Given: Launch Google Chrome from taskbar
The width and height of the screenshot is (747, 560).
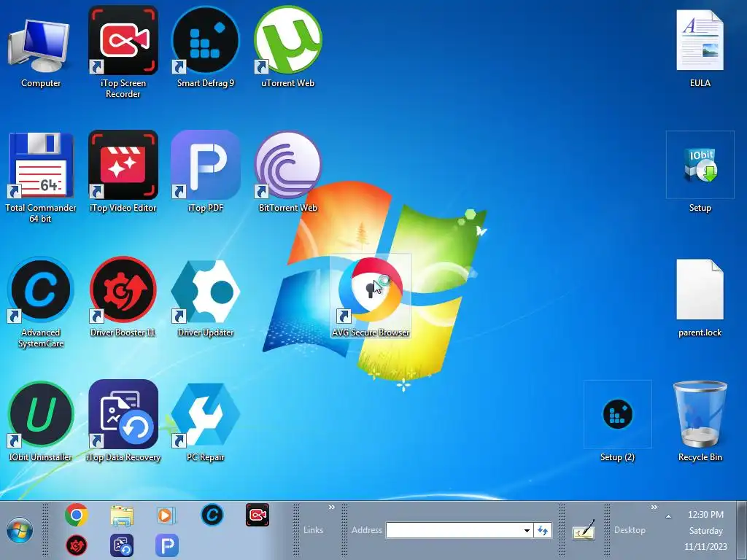Looking at the screenshot, I should click(x=76, y=515).
